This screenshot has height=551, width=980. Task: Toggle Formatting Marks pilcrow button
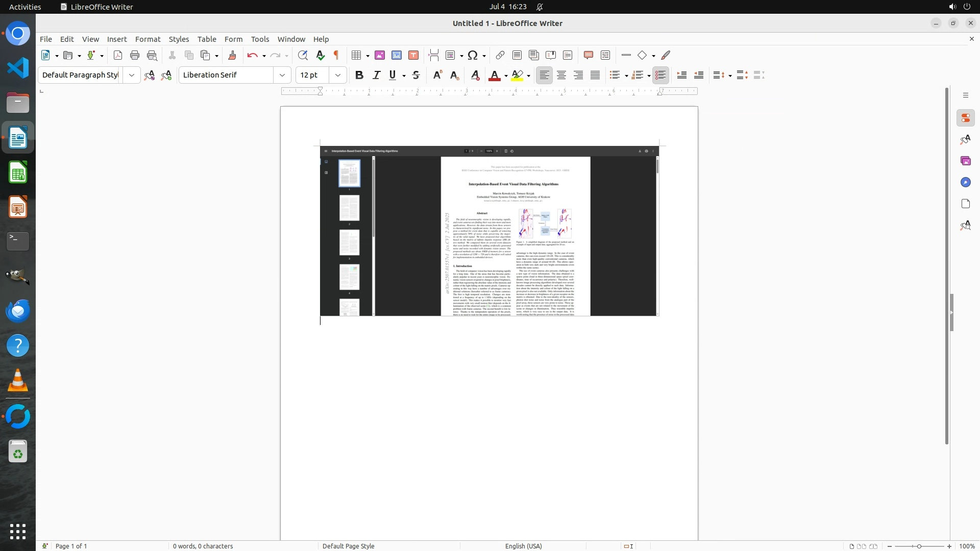pyautogui.click(x=336, y=55)
